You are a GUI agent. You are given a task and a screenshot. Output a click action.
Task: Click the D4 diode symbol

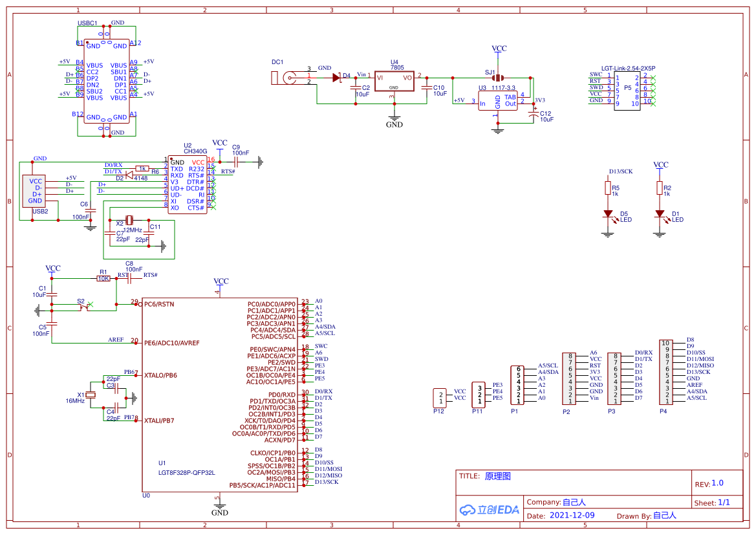pyautogui.click(x=336, y=78)
